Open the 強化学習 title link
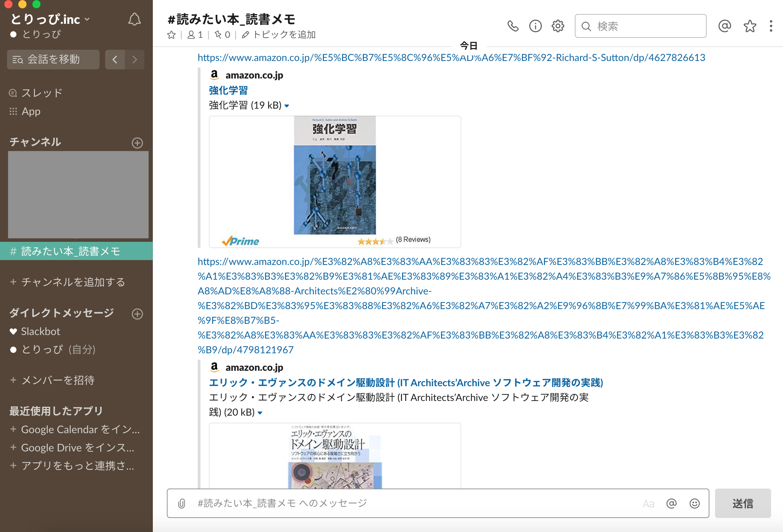Screen dimensions: 783x532 [228, 90]
